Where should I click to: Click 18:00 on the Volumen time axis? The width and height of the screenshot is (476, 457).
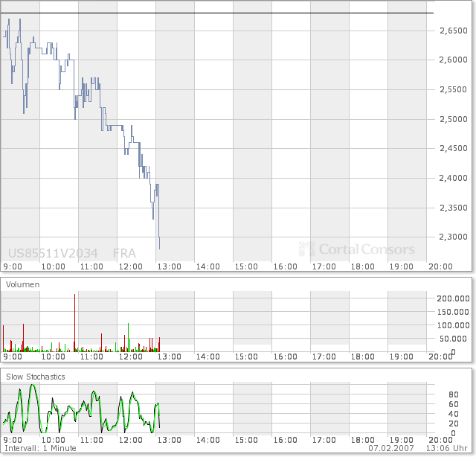coord(363,357)
